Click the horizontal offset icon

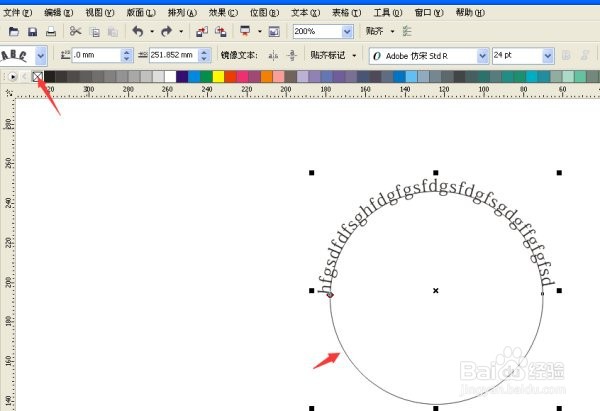[143, 55]
